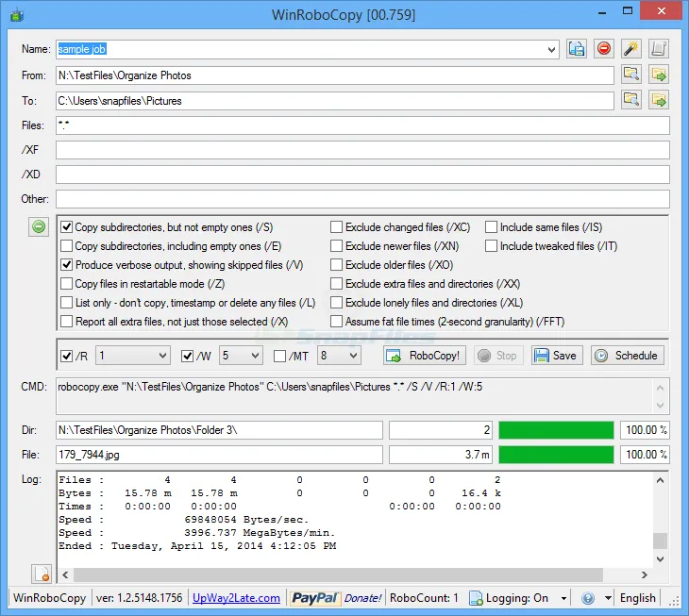Click the From path input field

coord(335,75)
